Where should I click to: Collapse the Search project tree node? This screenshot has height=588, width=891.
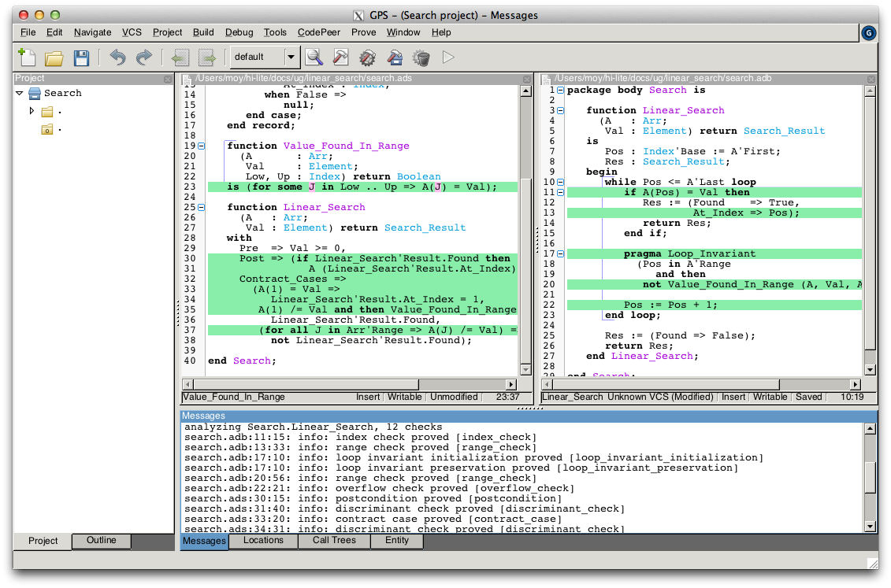[x=20, y=93]
